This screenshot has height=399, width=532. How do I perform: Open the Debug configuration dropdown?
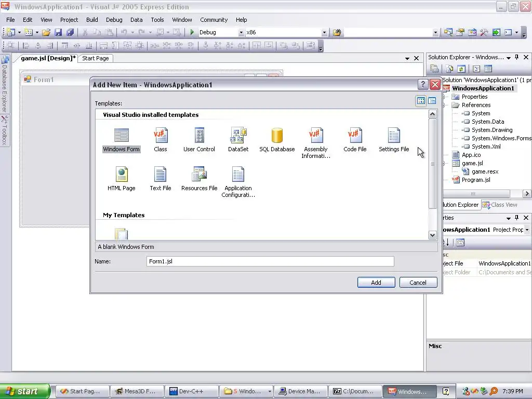point(241,33)
